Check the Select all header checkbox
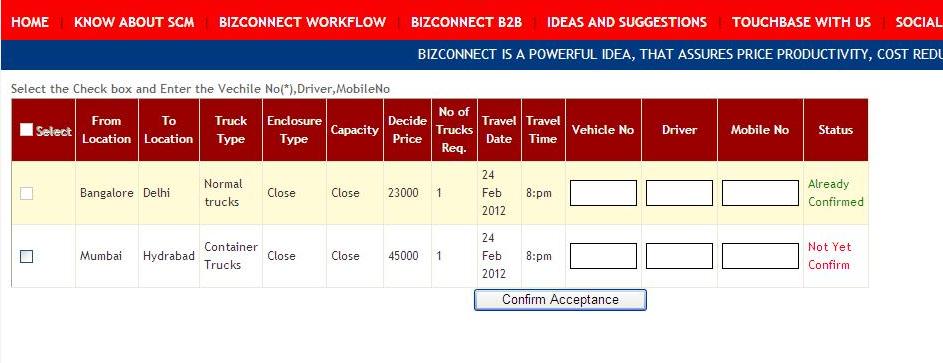This screenshot has width=943, height=363. pyautogui.click(x=26, y=130)
